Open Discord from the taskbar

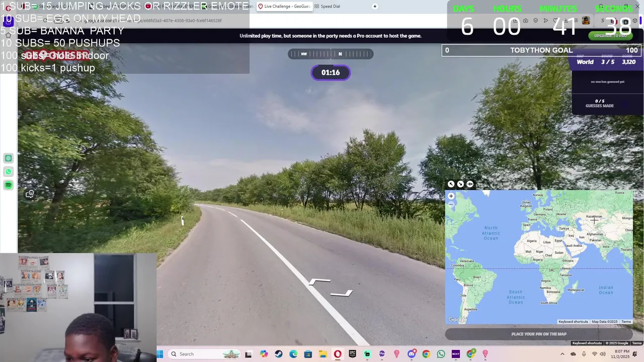click(x=412, y=354)
